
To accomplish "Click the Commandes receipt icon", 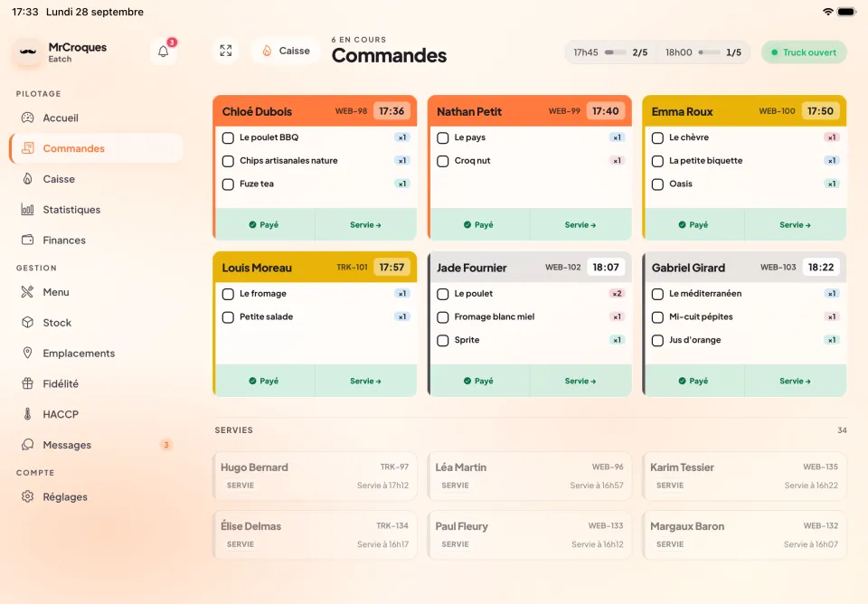I will [28, 147].
